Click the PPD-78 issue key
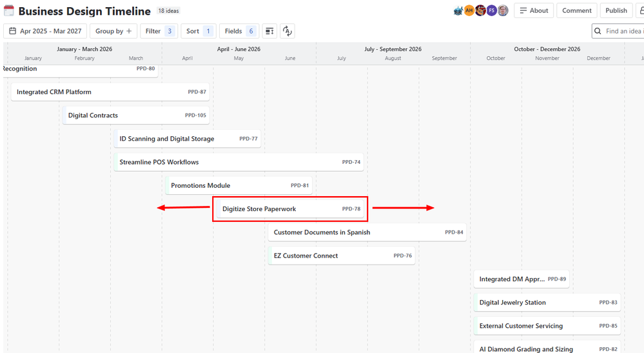The height and width of the screenshot is (353, 644). coord(351,209)
